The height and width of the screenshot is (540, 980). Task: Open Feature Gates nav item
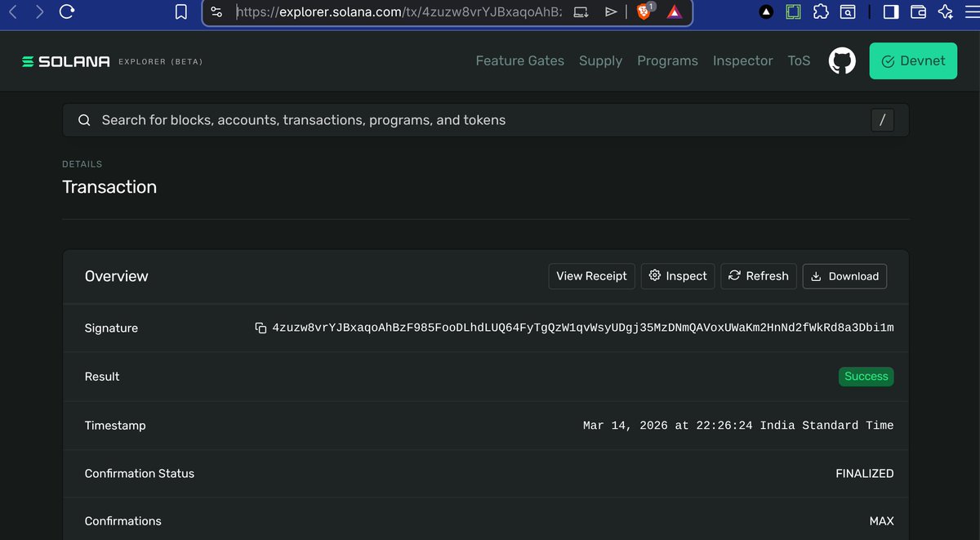(520, 60)
